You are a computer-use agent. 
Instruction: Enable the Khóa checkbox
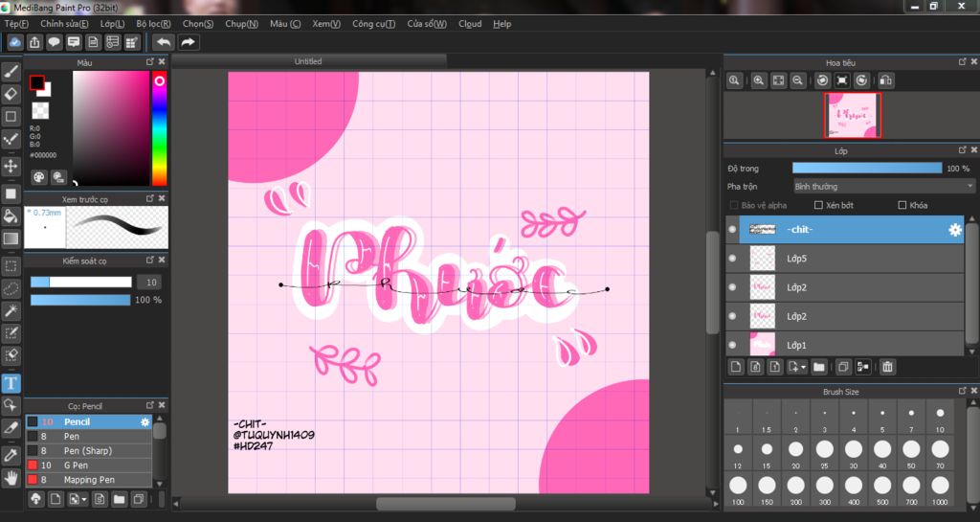point(902,205)
